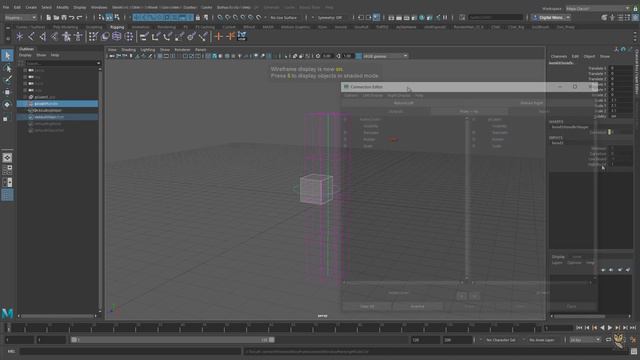Toggle the Translate row checkbox in Connection Editor
Viewport: 640px width, 360px height.
(345, 133)
